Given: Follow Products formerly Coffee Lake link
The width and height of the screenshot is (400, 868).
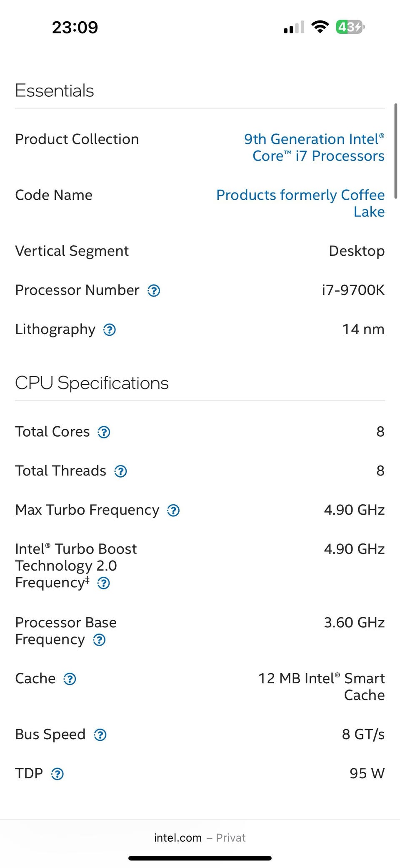Looking at the screenshot, I should (x=300, y=203).
